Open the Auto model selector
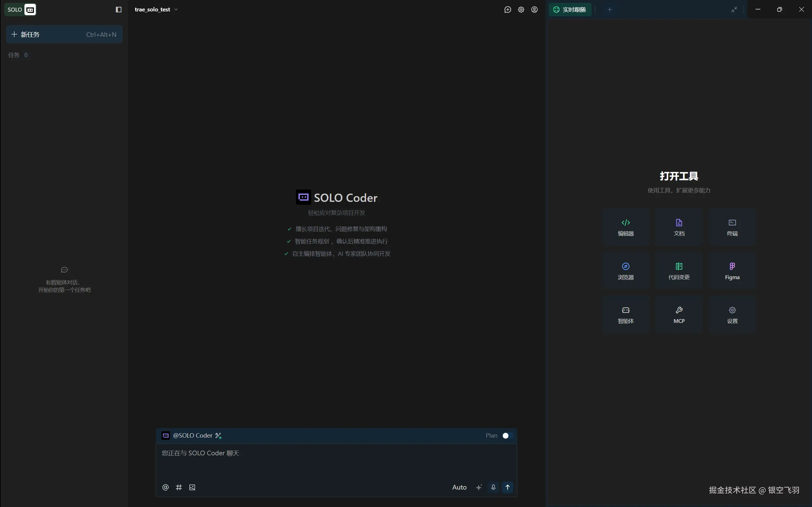This screenshot has width=812, height=507. 459,487
